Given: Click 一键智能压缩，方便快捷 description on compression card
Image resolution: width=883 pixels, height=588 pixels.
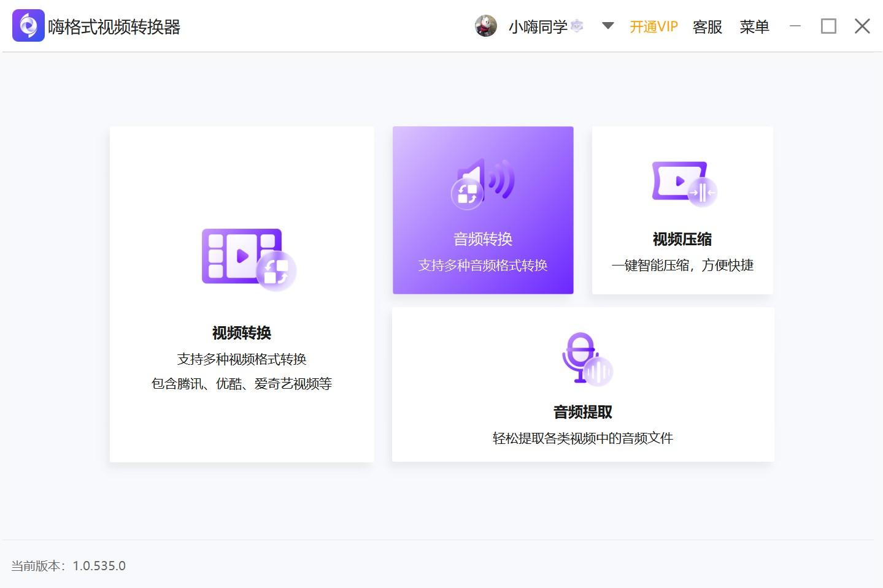Looking at the screenshot, I should (x=682, y=265).
